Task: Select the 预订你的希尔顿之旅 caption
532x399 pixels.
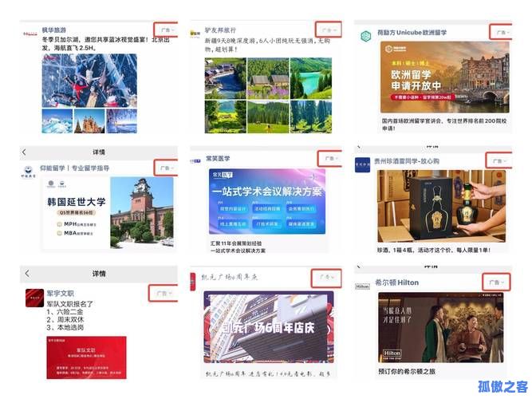Action: (x=407, y=371)
